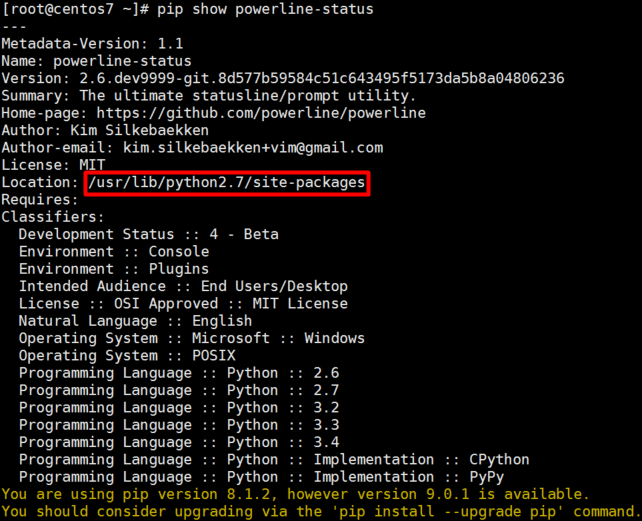642x521 pixels.
Task: Click 'Programming Language :: Python :: 3.2'
Action: (179, 408)
